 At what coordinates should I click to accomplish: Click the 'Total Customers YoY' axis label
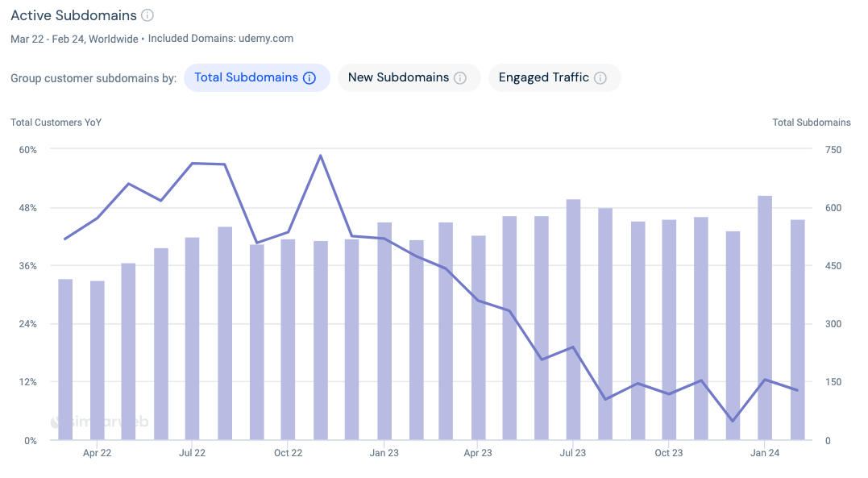[x=56, y=123]
